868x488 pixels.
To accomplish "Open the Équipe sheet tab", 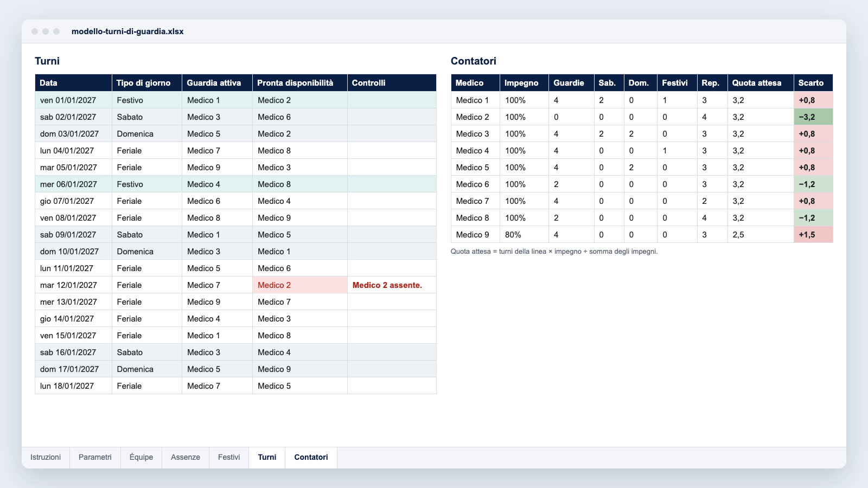I will tap(141, 457).
